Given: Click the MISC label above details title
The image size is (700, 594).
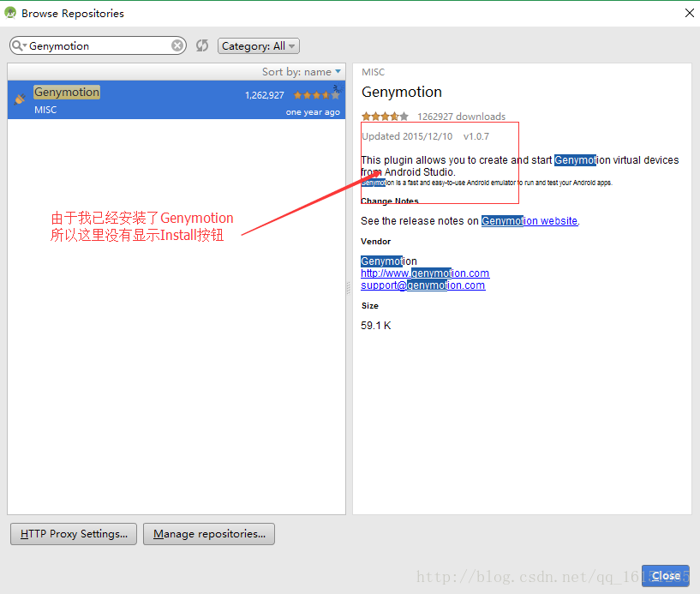Looking at the screenshot, I should coord(374,72).
